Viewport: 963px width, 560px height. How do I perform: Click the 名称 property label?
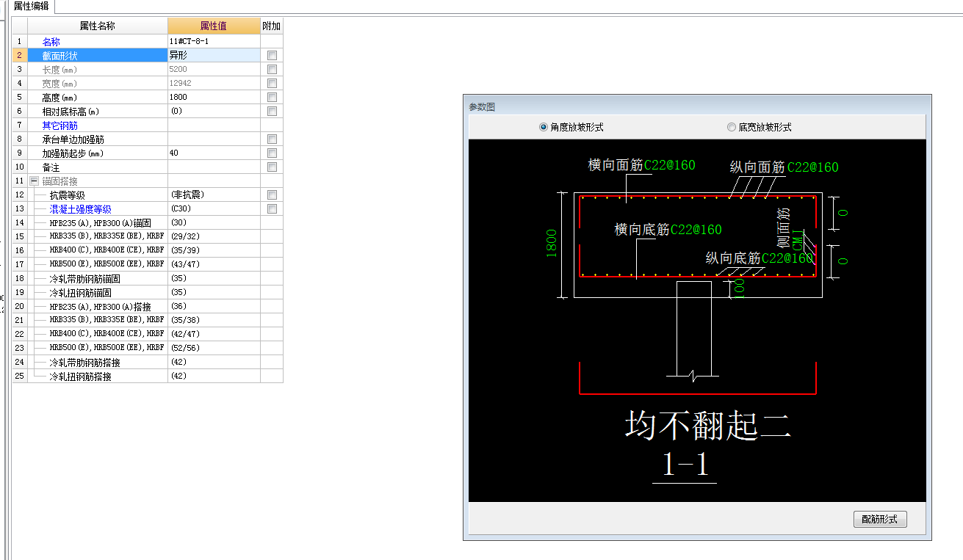tap(51, 42)
